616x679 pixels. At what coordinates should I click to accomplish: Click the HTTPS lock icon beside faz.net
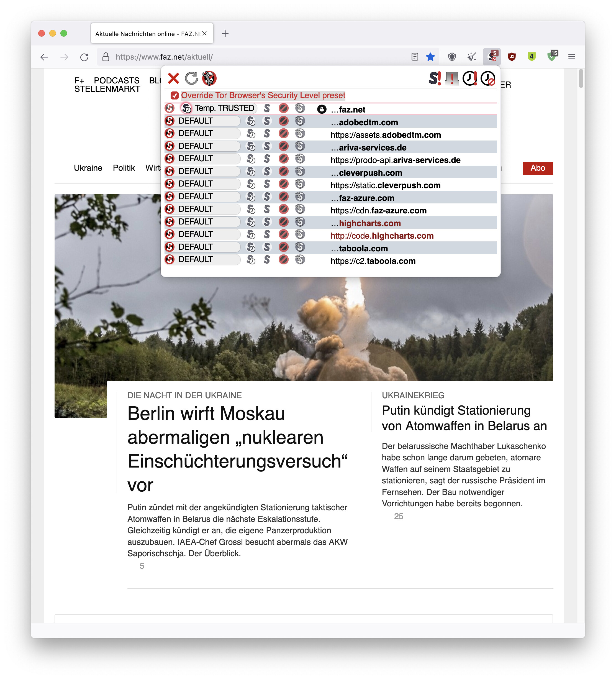pyautogui.click(x=322, y=109)
